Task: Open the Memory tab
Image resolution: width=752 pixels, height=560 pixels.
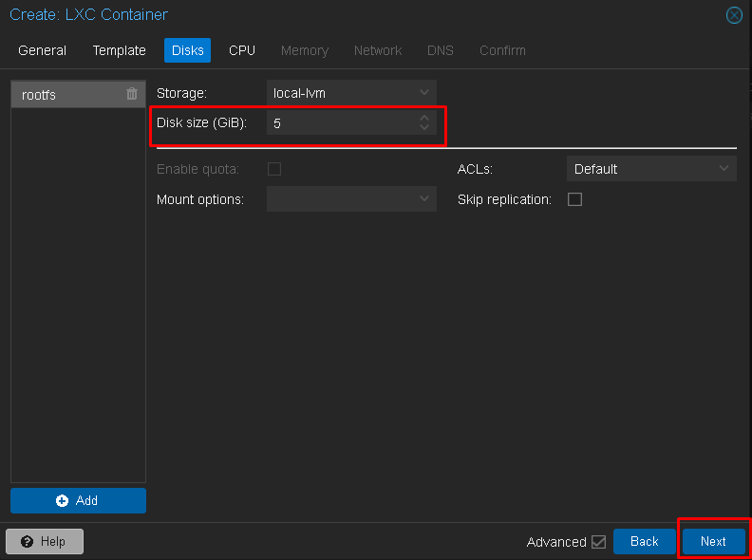Action: pyautogui.click(x=305, y=50)
